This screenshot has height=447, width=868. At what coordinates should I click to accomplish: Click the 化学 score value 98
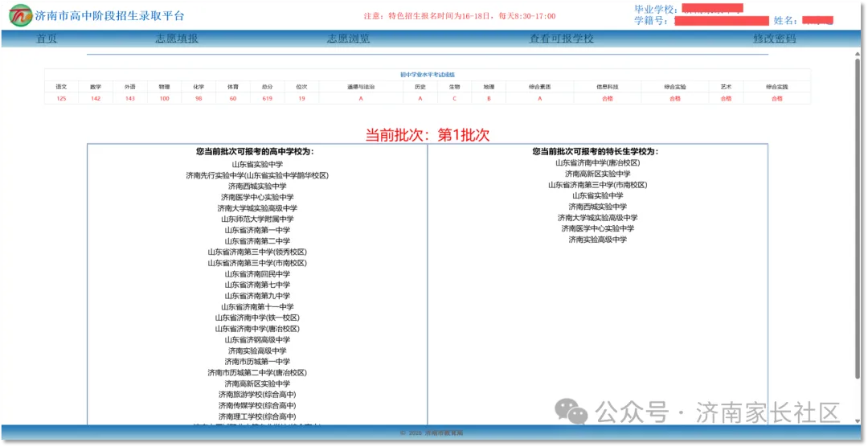(x=199, y=99)
